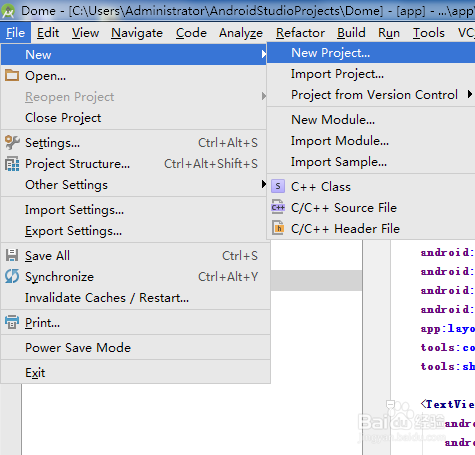Click the New menu item
The height and width of the screenshot is (455, 475).
[134, 54]
